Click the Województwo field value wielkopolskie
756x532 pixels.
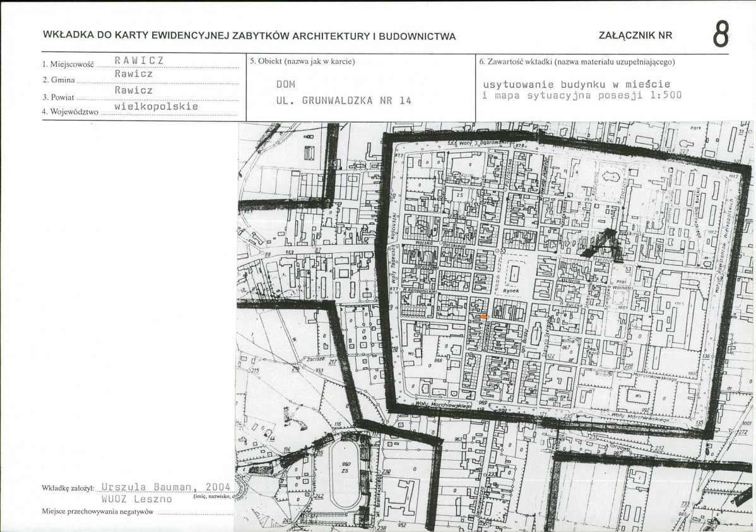[157, 107]
